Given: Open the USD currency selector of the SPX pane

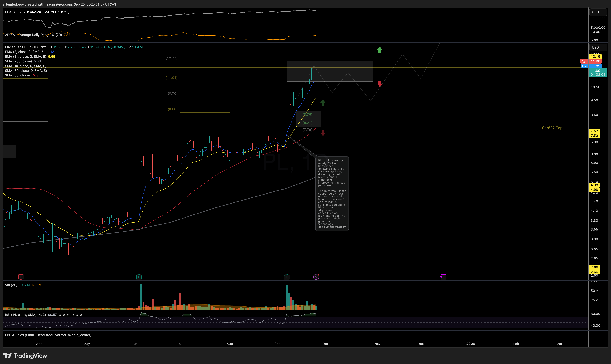Looking at the screenshot, I should click(x=598, y=12).
